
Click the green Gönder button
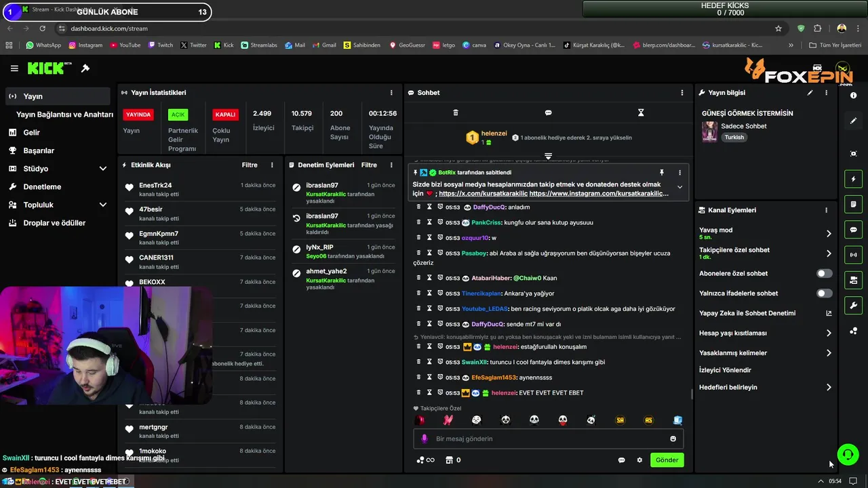(x=667, y=460)
